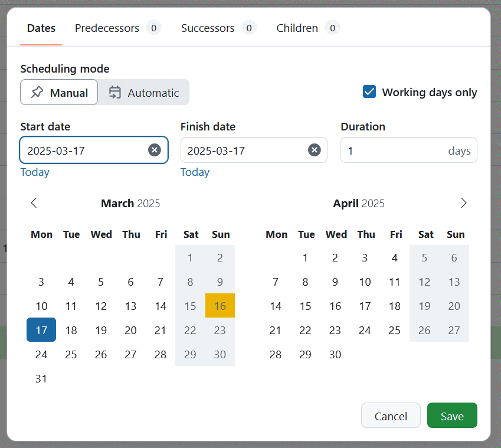
Task: Save the scheduled dates
Action: pos(452,415)
